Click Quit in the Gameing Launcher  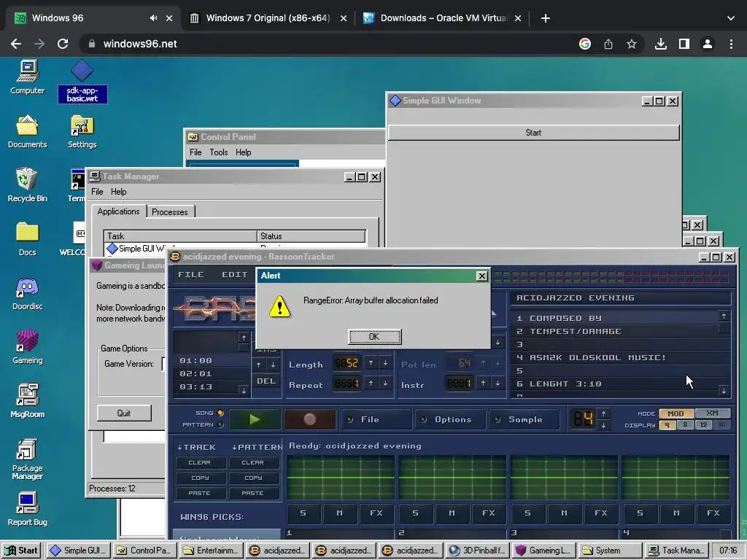pyautogui.click(x=124, y=413)
